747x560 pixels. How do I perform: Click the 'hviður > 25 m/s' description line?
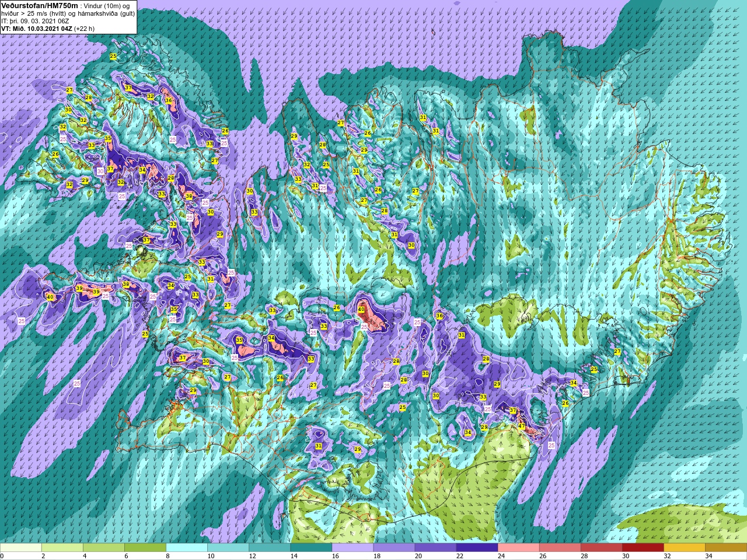(68, 13)
